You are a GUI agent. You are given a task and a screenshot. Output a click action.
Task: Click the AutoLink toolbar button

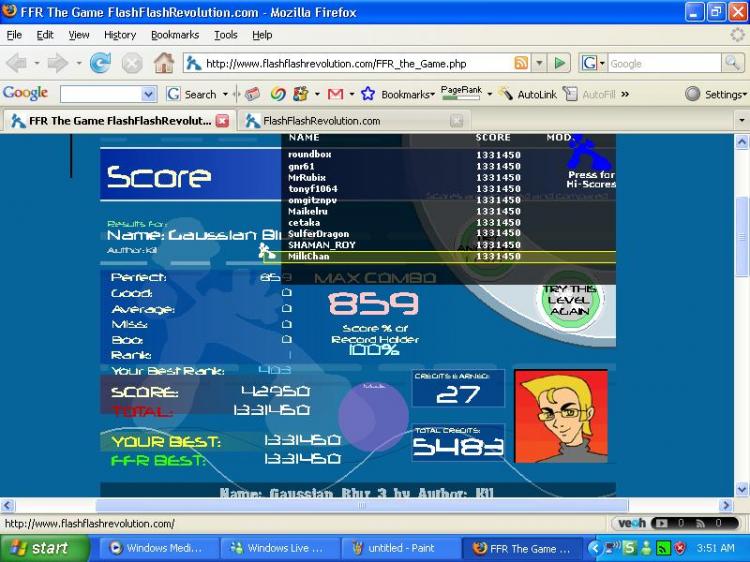tap(527, 94)
